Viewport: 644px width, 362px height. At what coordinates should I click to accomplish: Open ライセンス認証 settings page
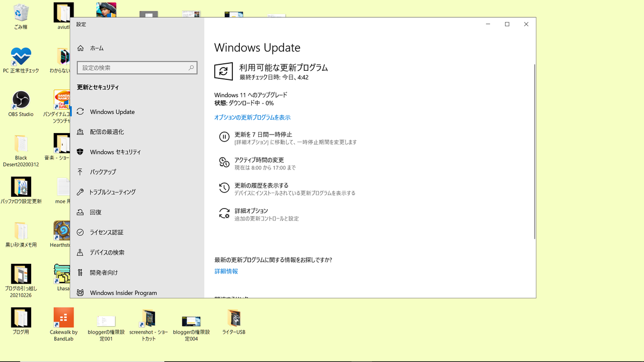coord(137,232)
